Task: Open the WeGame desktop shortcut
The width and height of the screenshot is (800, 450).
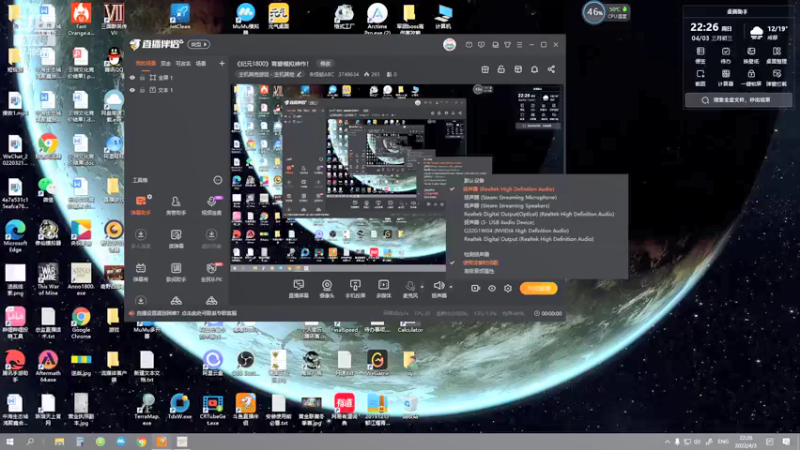Action: pyautogui.click(x=377, y=363)
